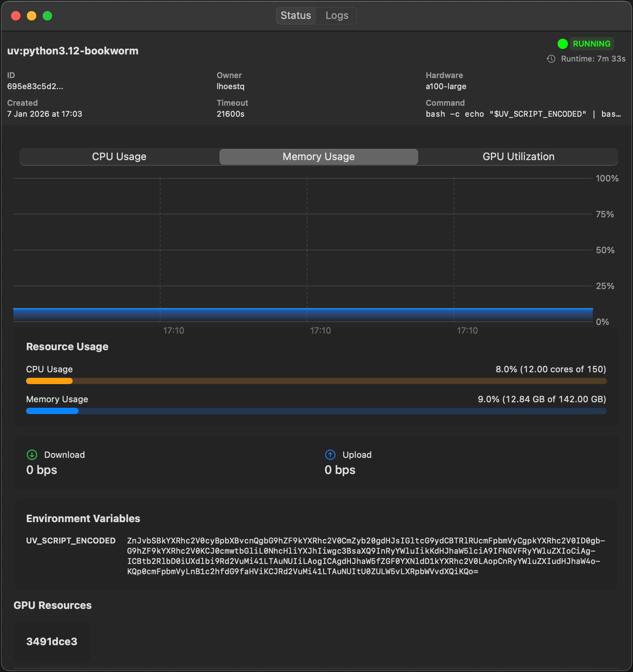633x672 pixels.
Task: Click the blue Memory Usage progress bar
Action: coord(316,411)
